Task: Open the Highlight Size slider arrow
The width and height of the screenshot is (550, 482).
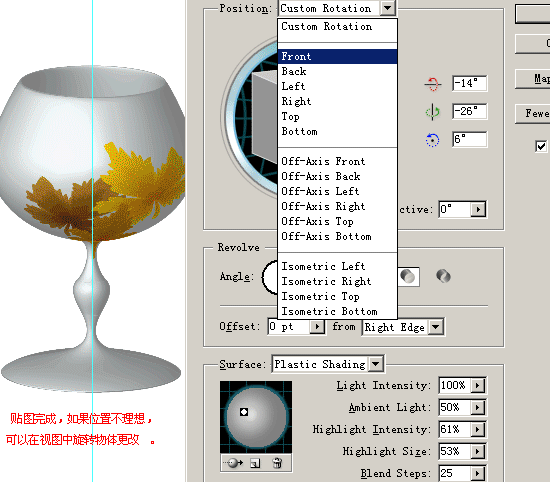Action: coord(477,451)
